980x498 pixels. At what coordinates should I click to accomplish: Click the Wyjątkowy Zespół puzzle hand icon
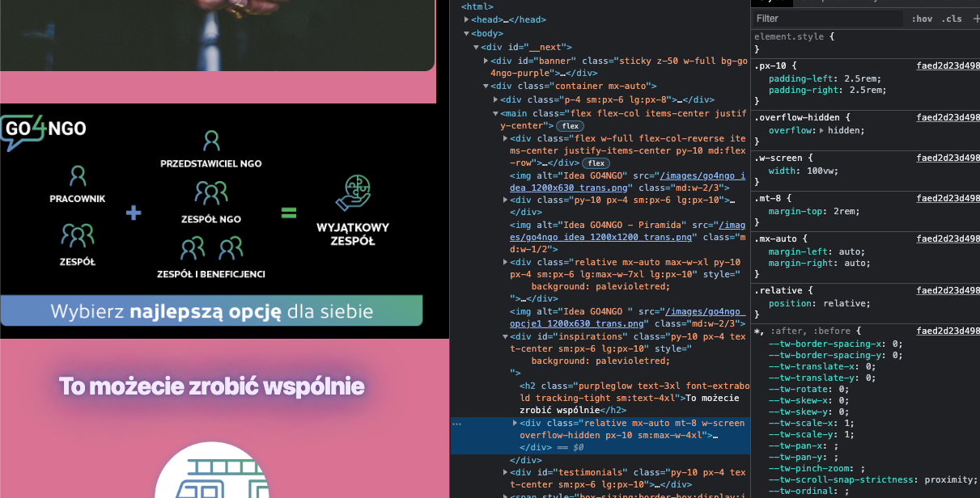(352, 195)
